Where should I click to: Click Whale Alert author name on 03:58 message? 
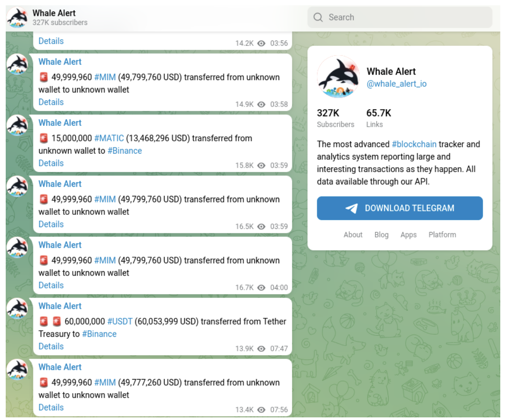click(60, 62)
